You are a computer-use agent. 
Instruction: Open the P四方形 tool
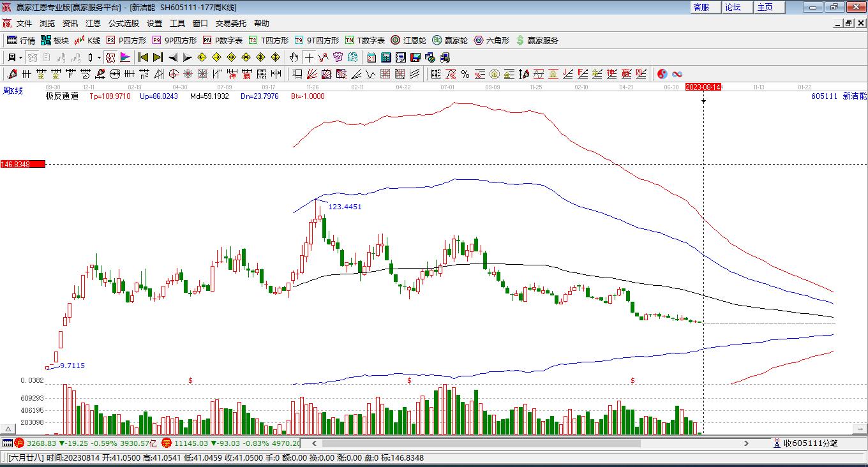pos(126,40)
